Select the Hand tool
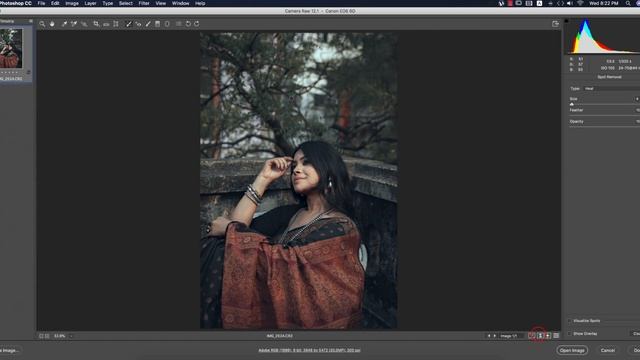The width and height of the screenshot is (640, 360). coord(52,24)
